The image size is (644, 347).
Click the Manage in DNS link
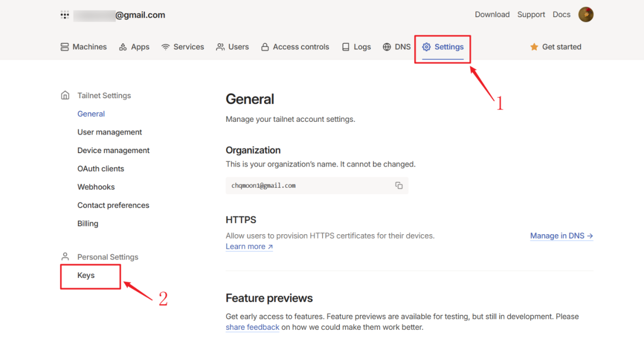[x=561, y=236]
